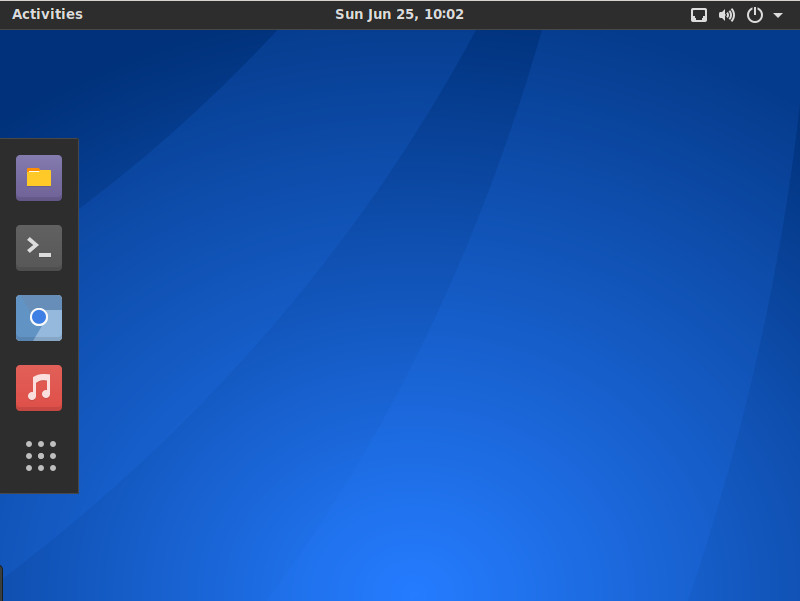Click empty top bar between clock and network icon
This screenshot has width=800, height=601.
[580, 14]
